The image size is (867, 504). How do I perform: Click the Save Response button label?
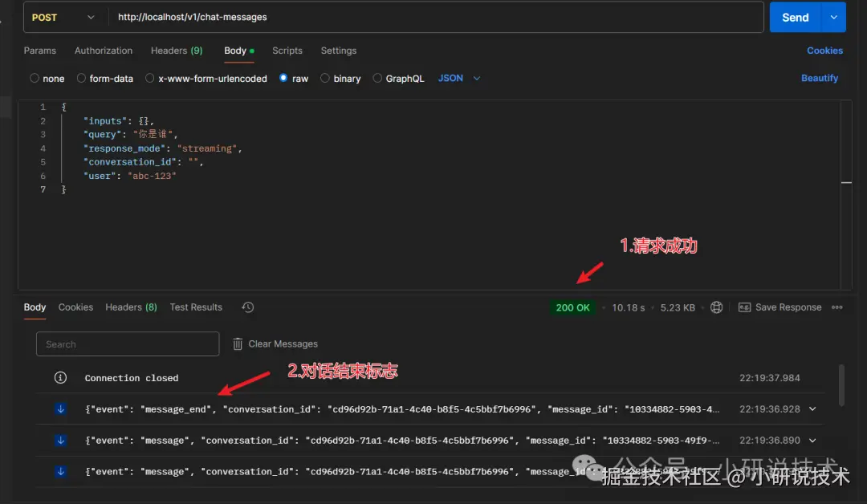(x=788, y=307)
